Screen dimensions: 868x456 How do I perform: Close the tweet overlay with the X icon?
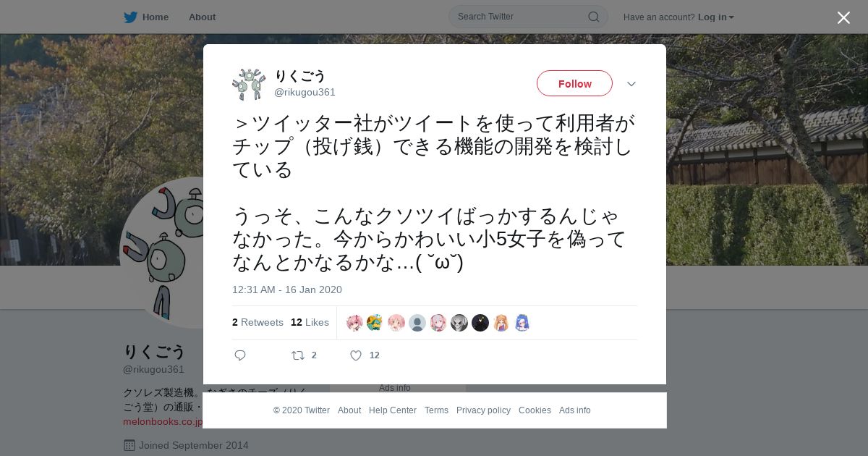click(843, 17)
